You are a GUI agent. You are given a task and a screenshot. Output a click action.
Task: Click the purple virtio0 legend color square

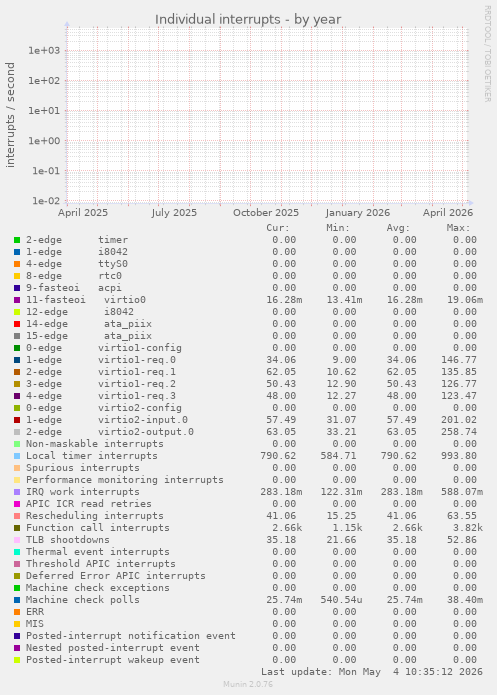(x=17, y=300)
